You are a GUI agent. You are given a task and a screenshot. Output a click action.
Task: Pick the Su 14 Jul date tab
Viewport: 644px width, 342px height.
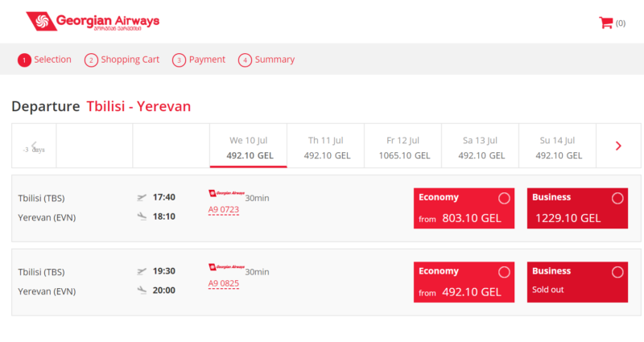point(557,146)
